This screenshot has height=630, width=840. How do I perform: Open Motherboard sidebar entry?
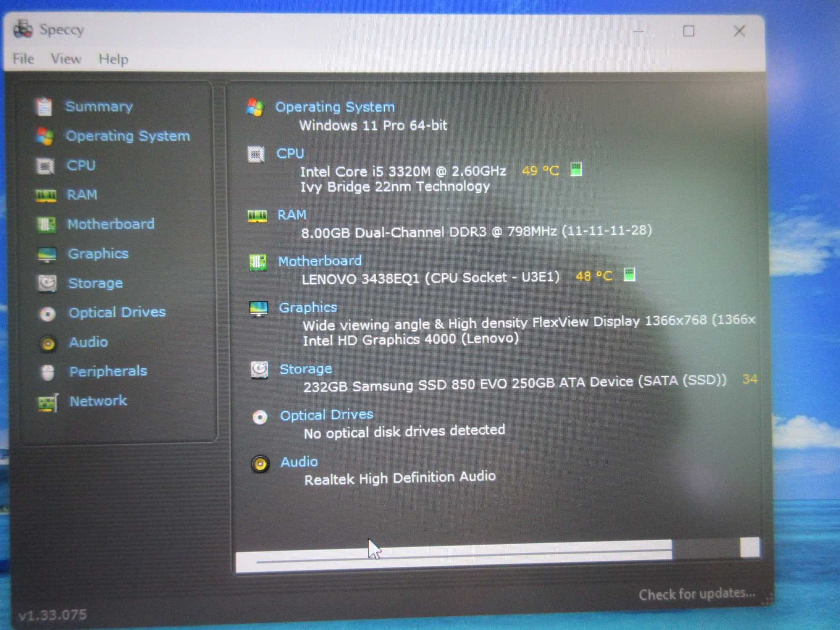click(111, 224)
